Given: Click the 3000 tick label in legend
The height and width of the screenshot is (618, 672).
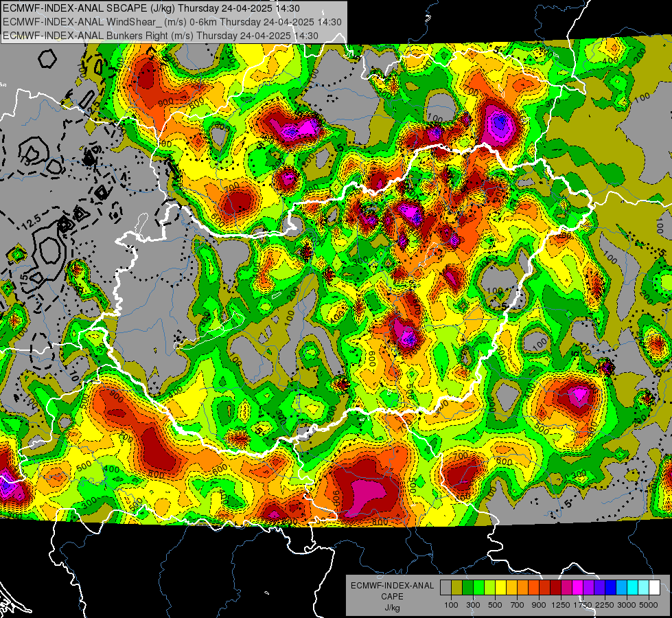Looking at the screenshot, I should tap(627, 605).
